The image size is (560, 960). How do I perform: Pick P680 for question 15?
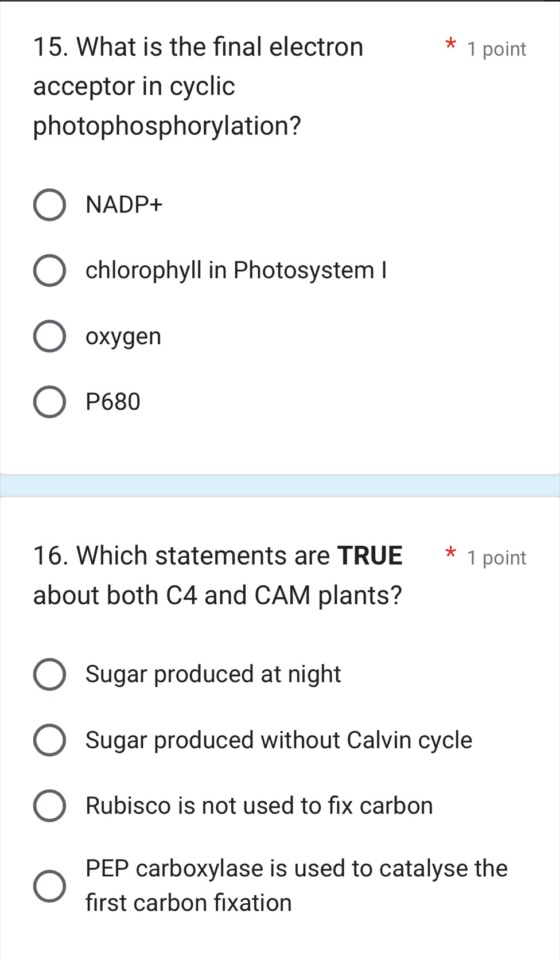(50, 401)
